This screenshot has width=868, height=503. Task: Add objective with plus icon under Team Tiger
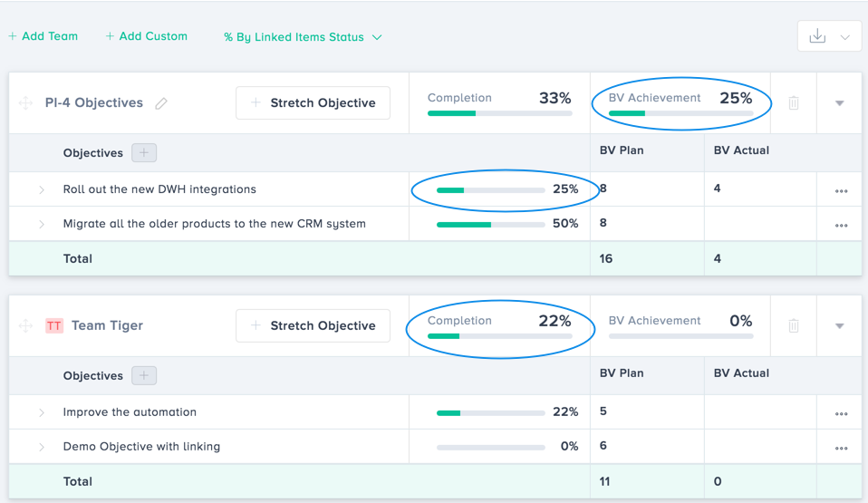144,376
